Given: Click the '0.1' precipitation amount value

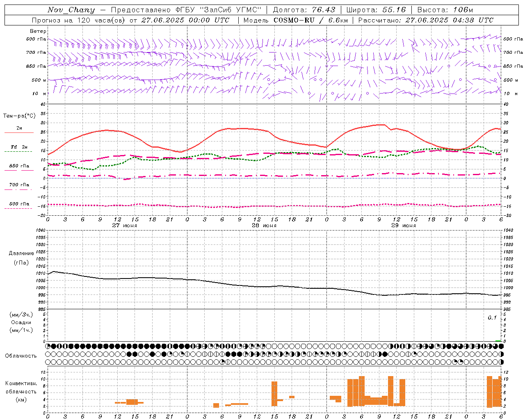Looking at the screenshot, I should pyautogui.click(x=492, y=318).
